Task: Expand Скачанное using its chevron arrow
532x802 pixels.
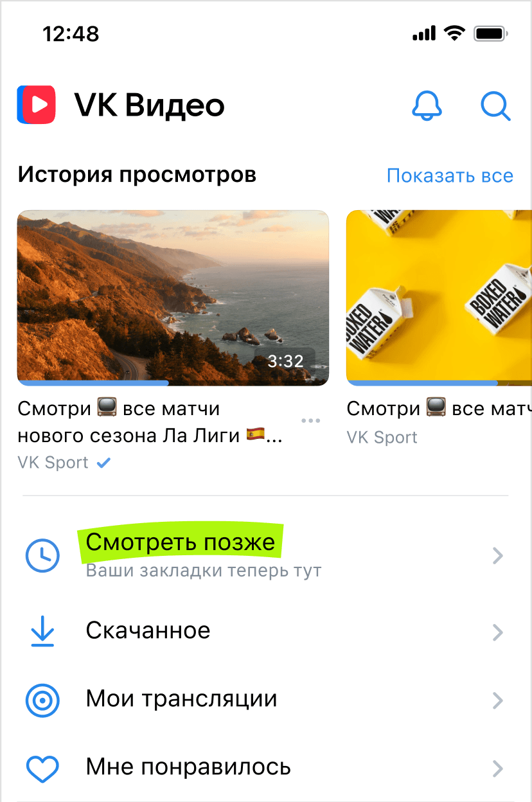Action: pos(497,632)
